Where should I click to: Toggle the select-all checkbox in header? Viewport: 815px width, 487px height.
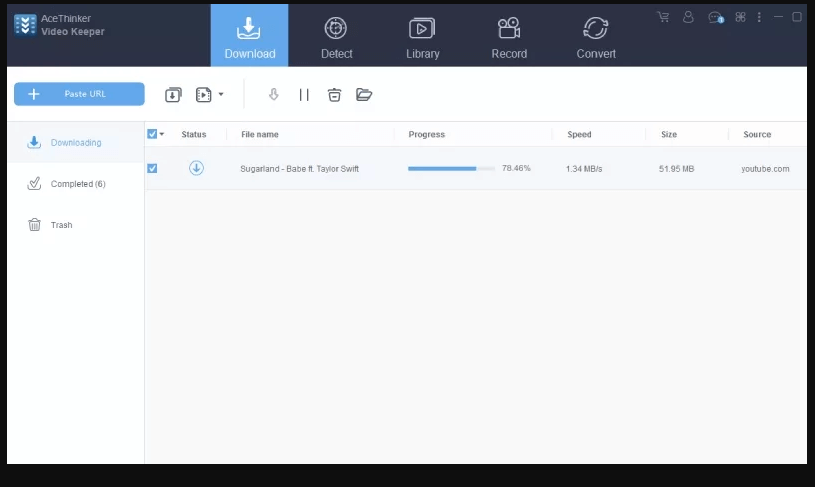(152, 134)
